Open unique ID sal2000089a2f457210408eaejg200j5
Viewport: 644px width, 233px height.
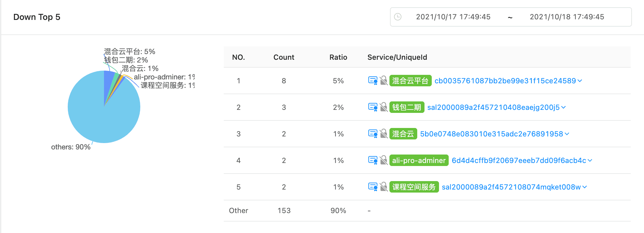(493, 107)
